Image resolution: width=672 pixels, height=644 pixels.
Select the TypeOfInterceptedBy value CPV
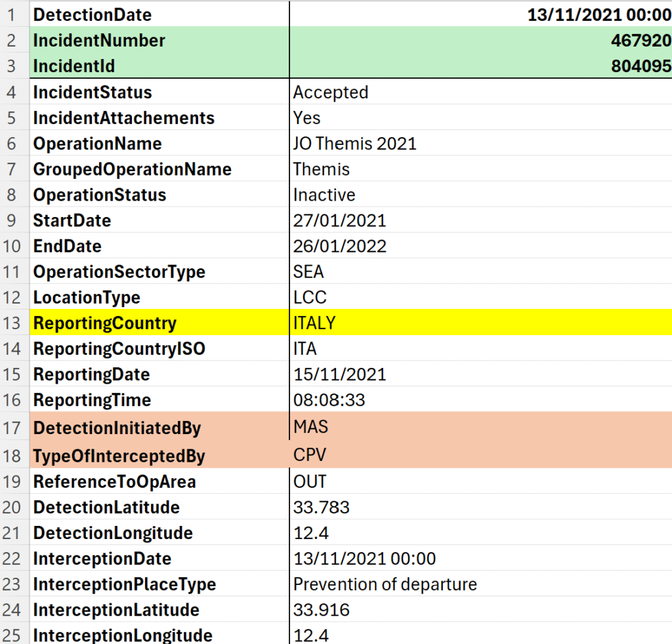pyautogui.click(x=310, y=455)
